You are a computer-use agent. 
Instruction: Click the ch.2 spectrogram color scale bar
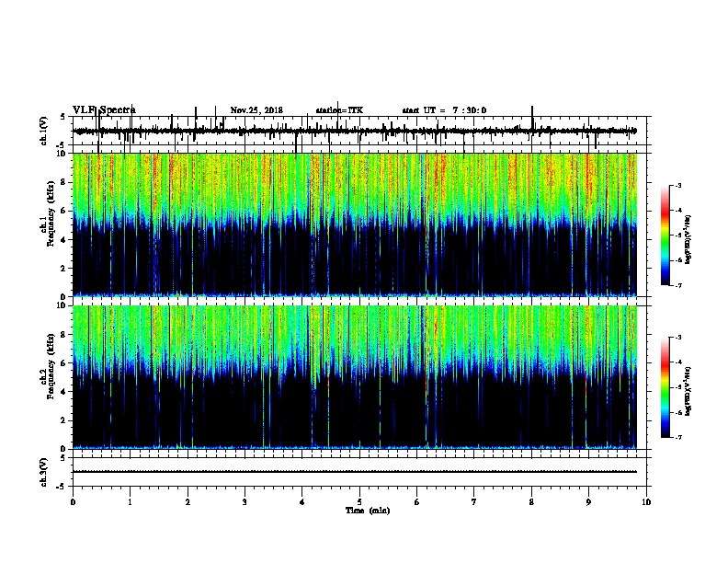click(x=665, y=387)
